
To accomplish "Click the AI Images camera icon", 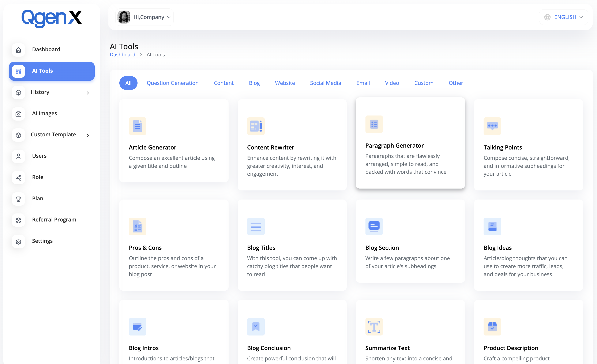I will point(18,114).
